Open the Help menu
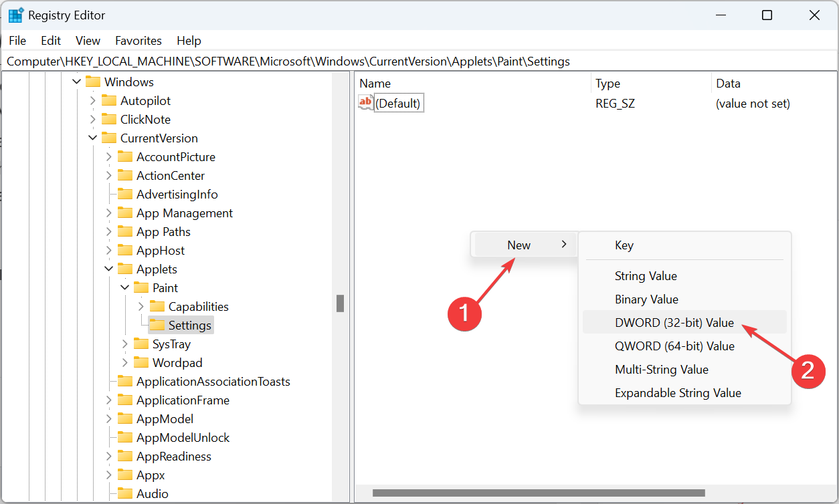Viewport: 839px width, 504px height. pos(189,41)
